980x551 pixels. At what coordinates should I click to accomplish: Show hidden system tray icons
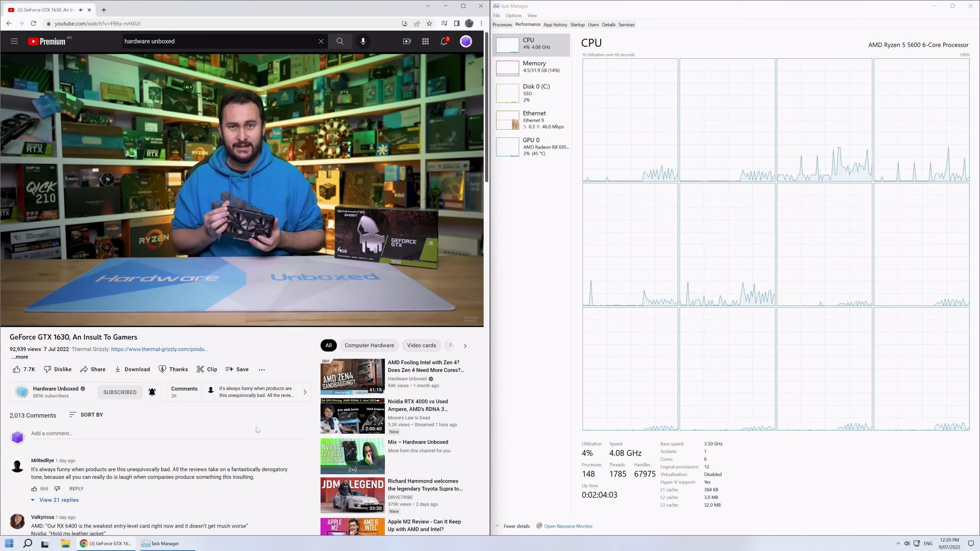(x=898, y=543)
